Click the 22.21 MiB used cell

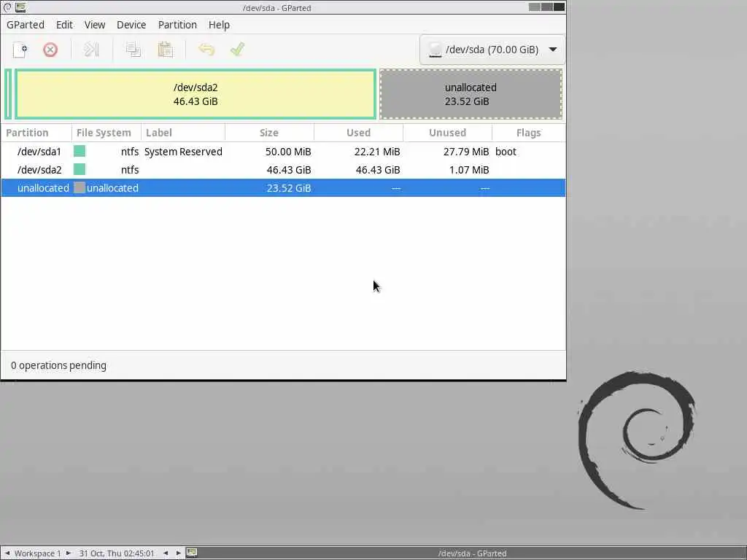tap(377, 152)
